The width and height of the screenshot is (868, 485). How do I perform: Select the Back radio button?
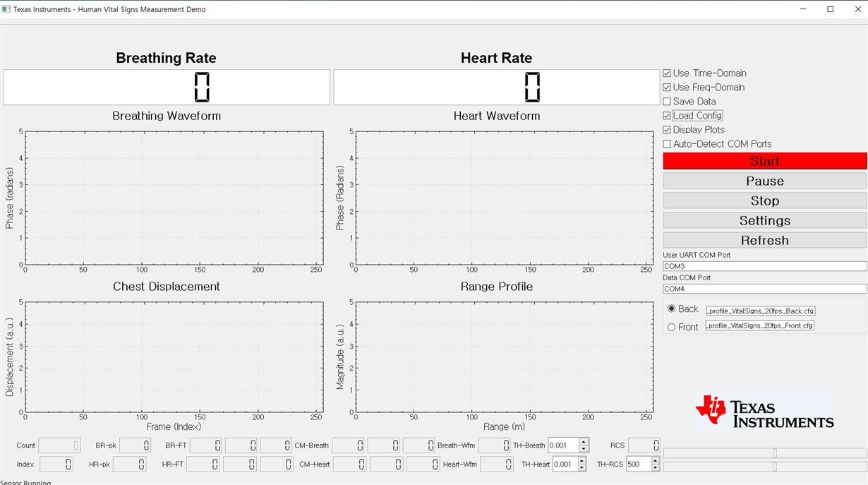(671, 309)
